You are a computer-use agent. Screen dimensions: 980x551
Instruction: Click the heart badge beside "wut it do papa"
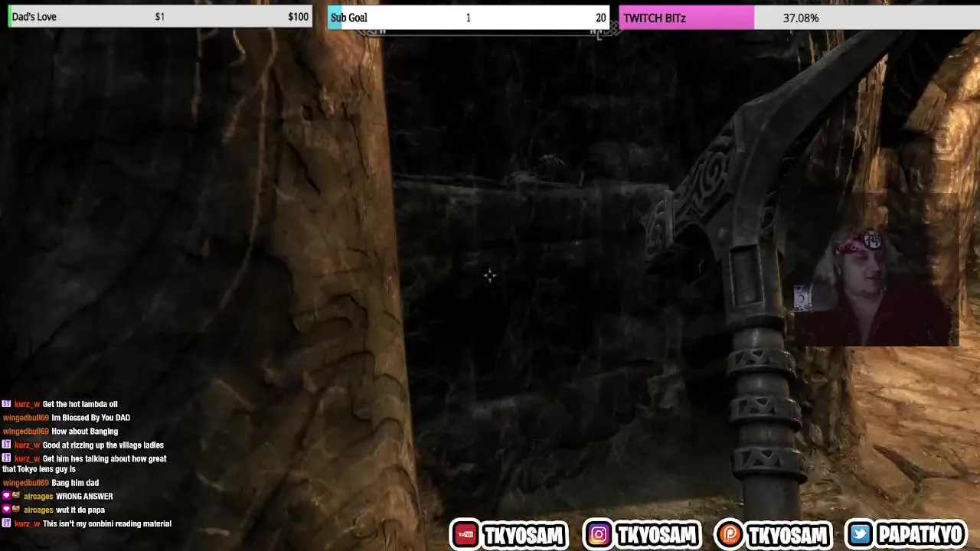(x=6, y=510)
